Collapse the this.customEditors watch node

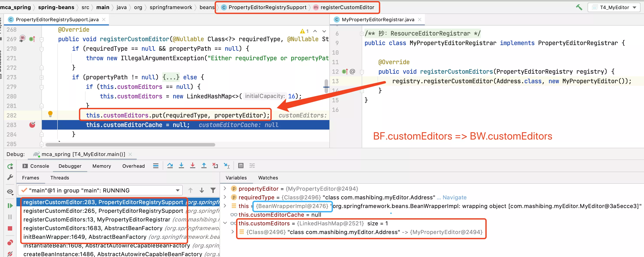[225, 223]
